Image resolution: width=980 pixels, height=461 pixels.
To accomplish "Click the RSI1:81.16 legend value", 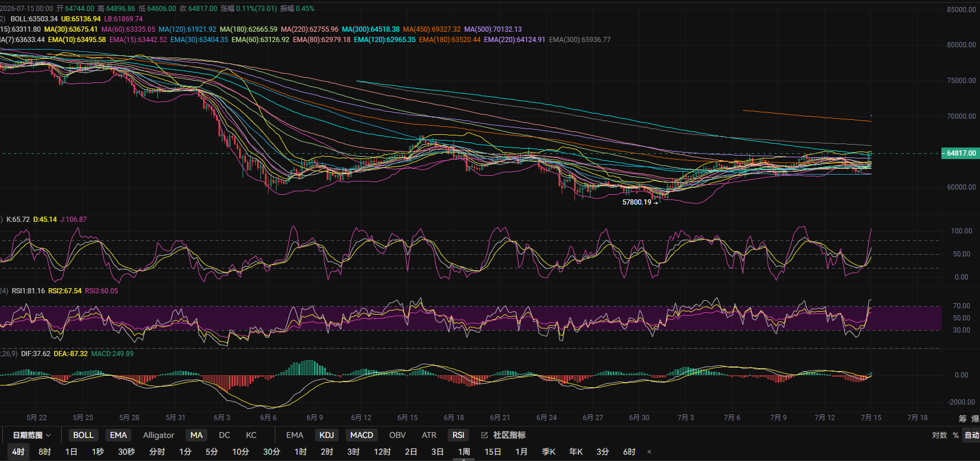I will coord(28,291).
